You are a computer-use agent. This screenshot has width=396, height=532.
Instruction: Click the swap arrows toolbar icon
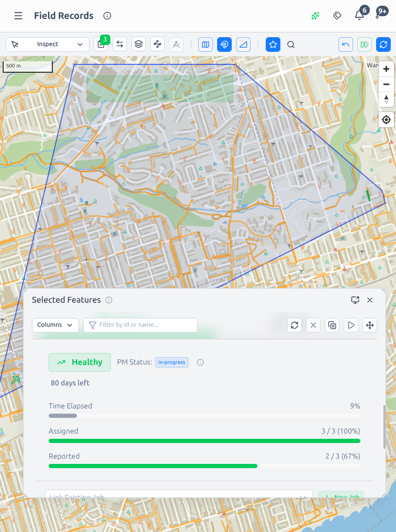(x=120, y=45)
